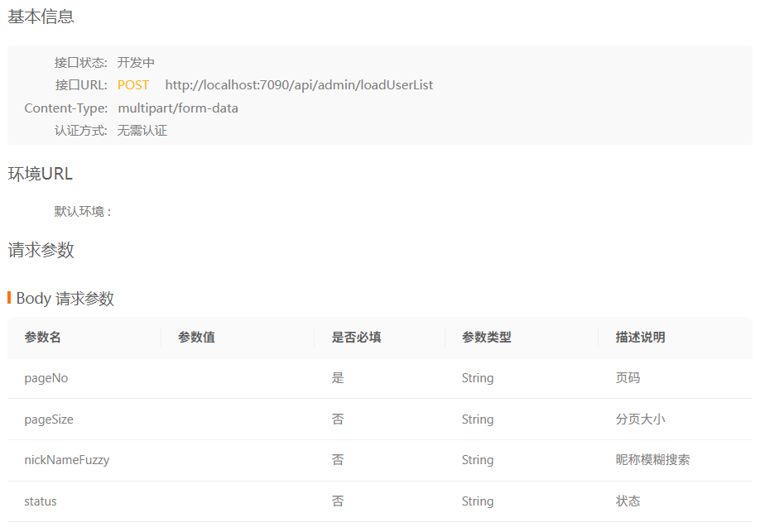
Task: Click the localhost loadUserList URL
Action: [x=299, y=85]
